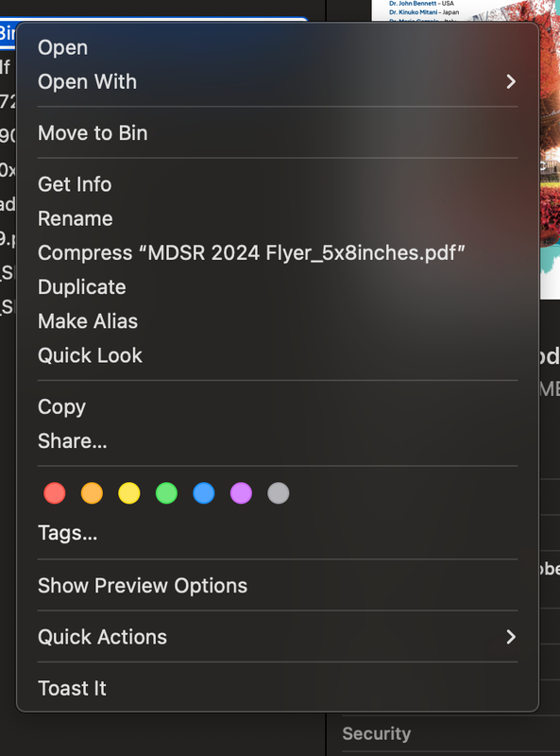Screen dimensions: 560x756
Task: Apply the red tag to the file
Action: (54, 492)
